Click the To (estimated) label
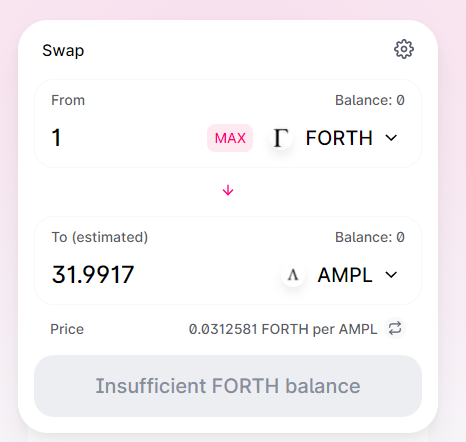Image resolution: width=466 pixels, height=442 pixels. 100,237
